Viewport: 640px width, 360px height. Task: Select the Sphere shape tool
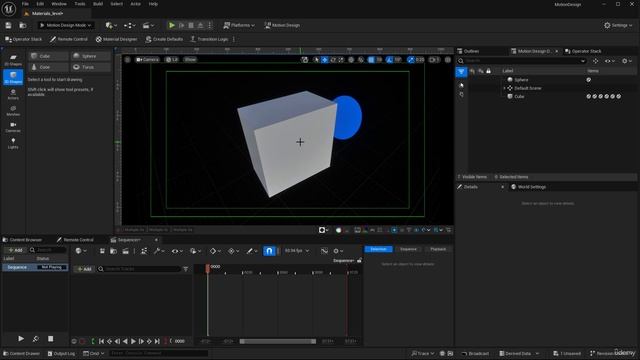[x=91, y=56]
